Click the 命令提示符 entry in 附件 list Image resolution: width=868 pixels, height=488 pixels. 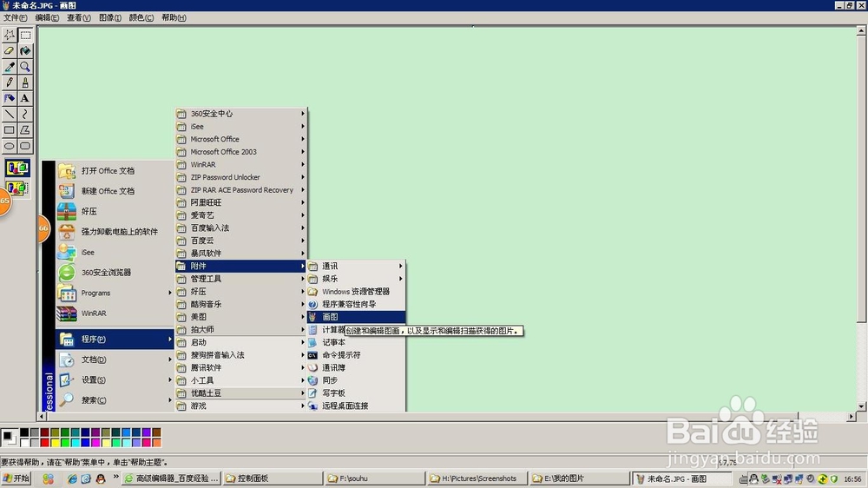(356, 355)
